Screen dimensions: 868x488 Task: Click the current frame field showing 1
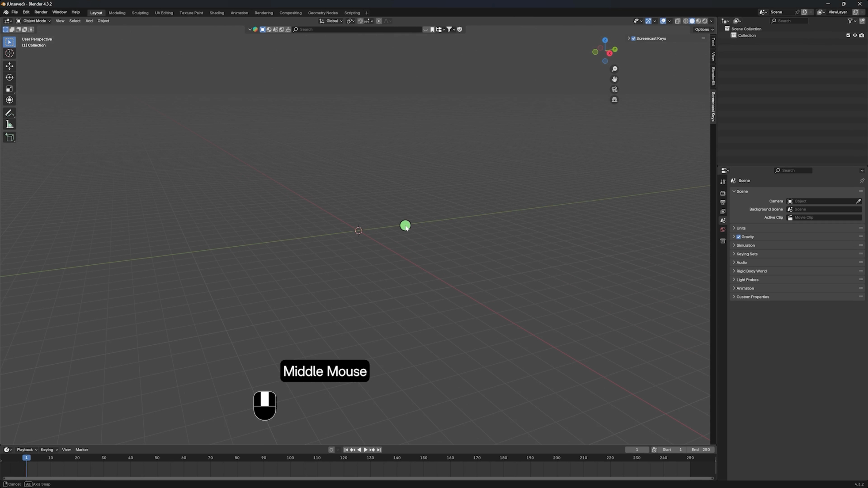coord(637,449)
